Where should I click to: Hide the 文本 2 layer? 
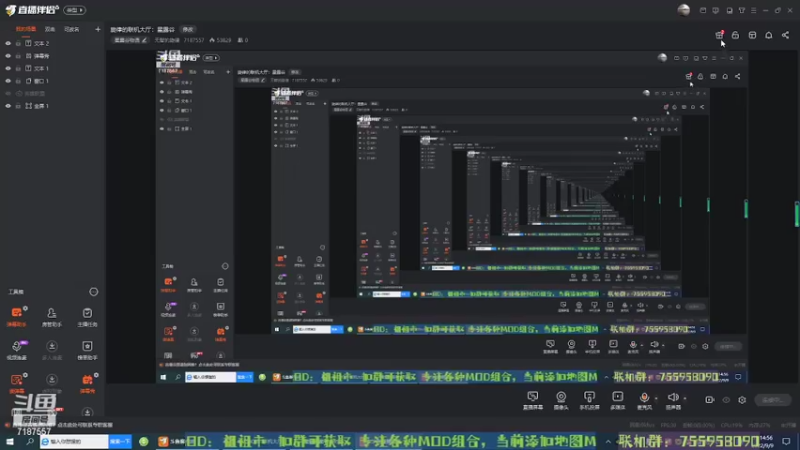pos(8,43)
